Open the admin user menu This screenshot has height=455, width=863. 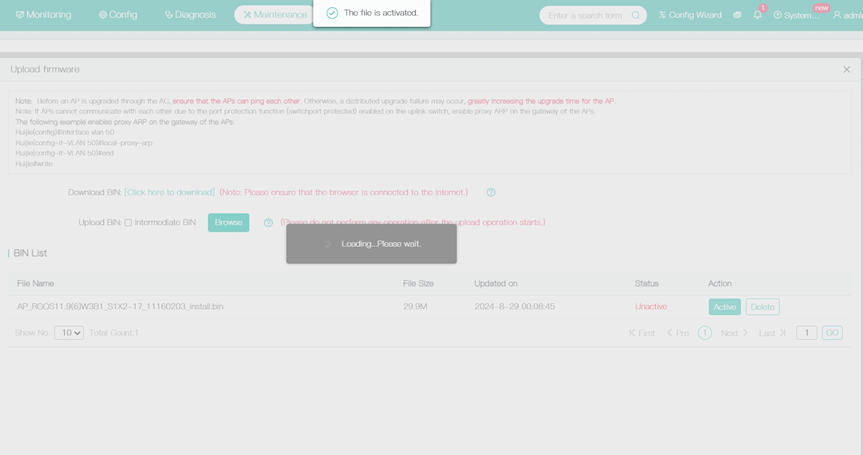848,15
